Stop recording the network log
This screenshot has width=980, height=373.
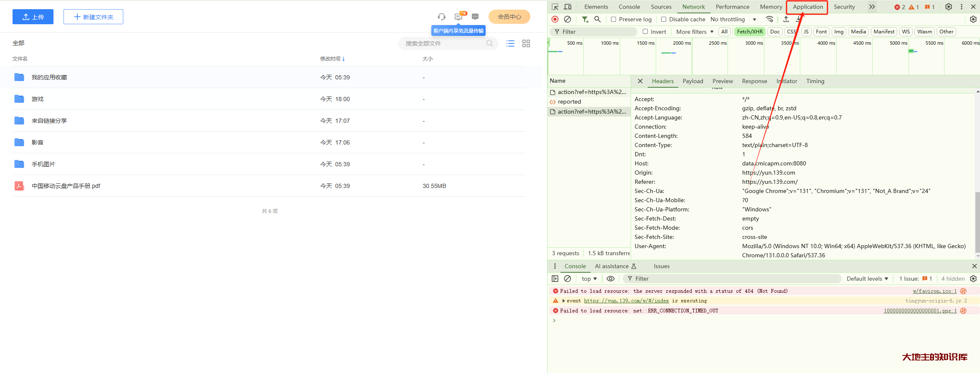click(x=555, y=19)
